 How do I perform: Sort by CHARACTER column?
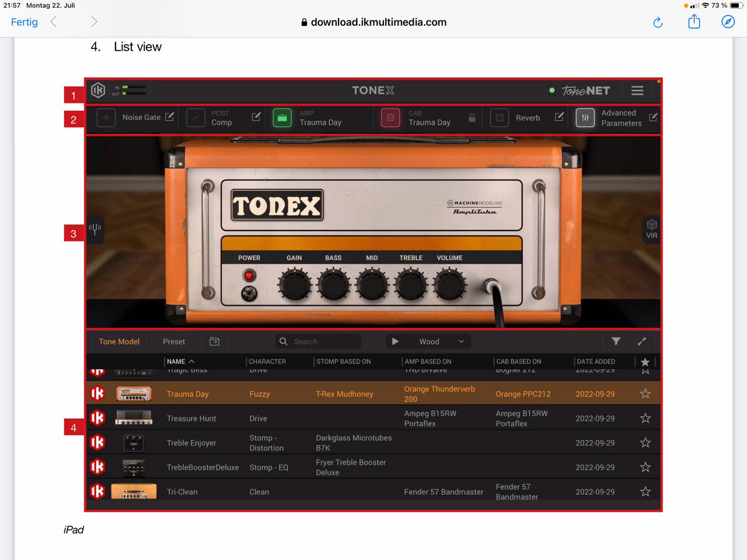(x=267, y=362)
